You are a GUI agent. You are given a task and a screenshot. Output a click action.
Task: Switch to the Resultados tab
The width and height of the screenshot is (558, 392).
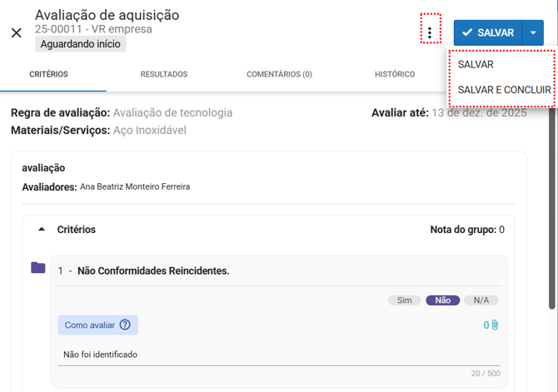click(163, 75)
